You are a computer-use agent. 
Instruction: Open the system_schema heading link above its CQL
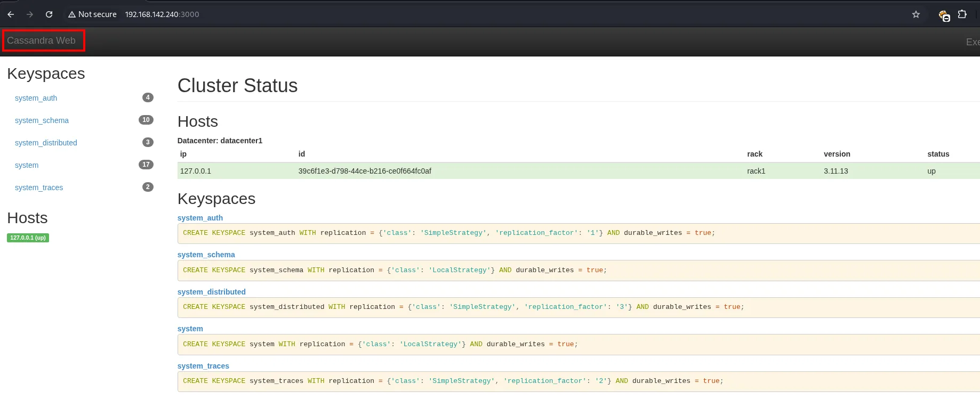(206, 255)
